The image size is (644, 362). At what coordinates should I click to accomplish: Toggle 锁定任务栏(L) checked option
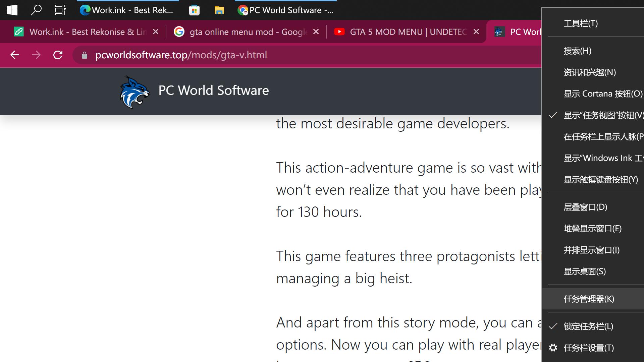pos(588,326)
